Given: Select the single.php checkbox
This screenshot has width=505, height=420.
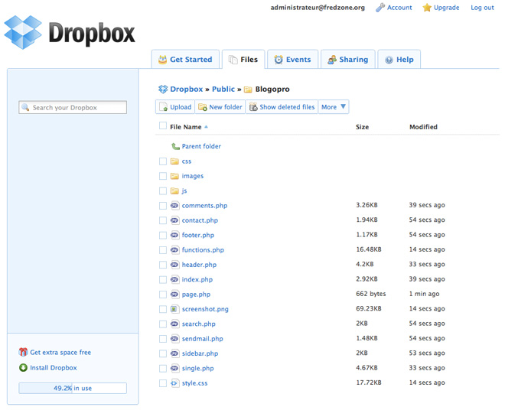Looking at the screenshot, I should 163,369.
